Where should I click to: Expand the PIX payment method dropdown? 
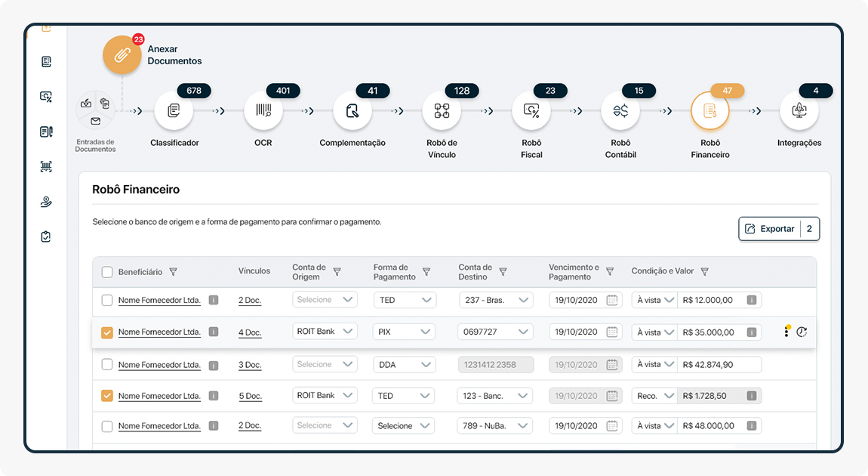coord(405,332)
